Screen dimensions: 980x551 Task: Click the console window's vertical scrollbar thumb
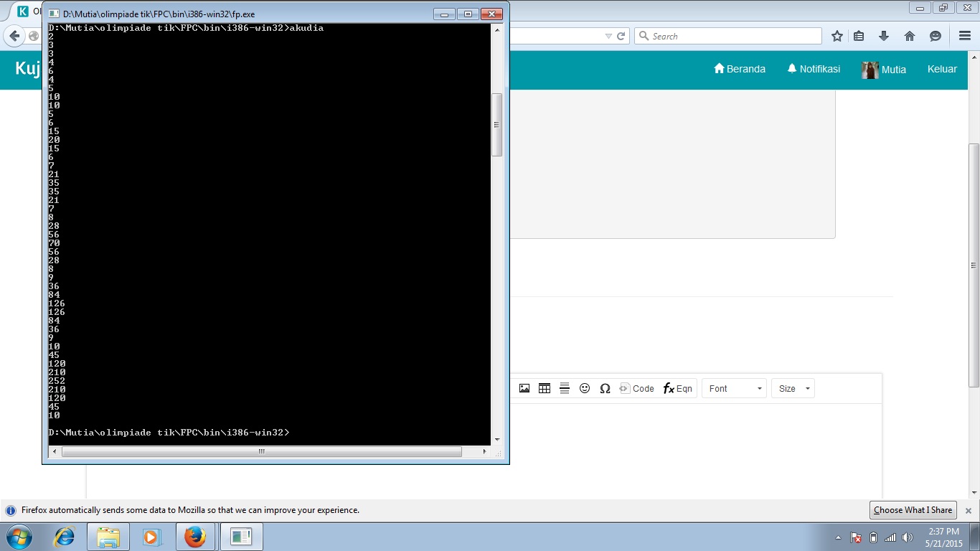tap(496, 125)
